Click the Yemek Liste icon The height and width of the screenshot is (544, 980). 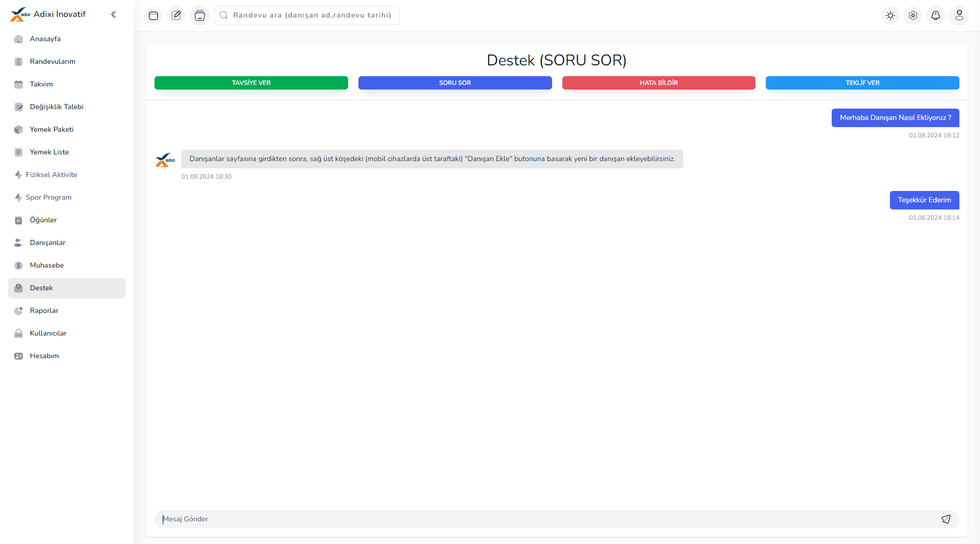click(19, 152)
